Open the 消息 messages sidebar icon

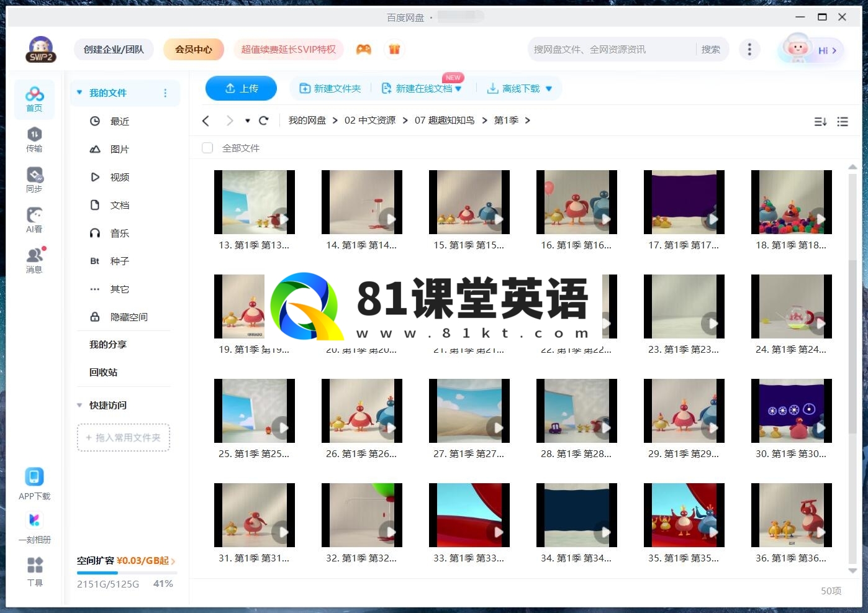coord(34,261)
